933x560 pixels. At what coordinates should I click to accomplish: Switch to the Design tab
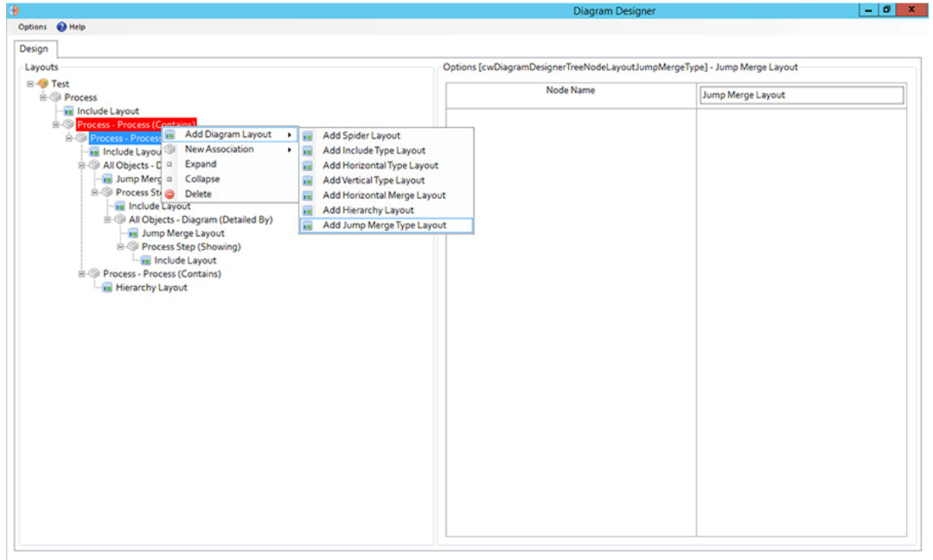pyautogui.click(x=35, y=49)
